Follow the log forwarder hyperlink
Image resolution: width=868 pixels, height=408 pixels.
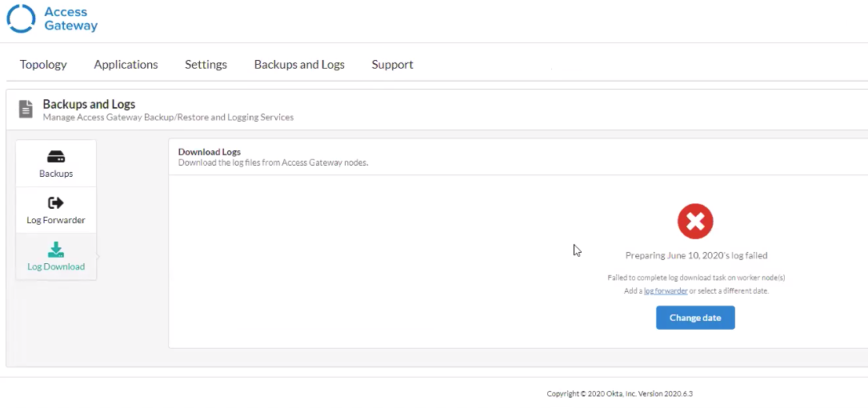pyautogui.click(x=666, y=291)
